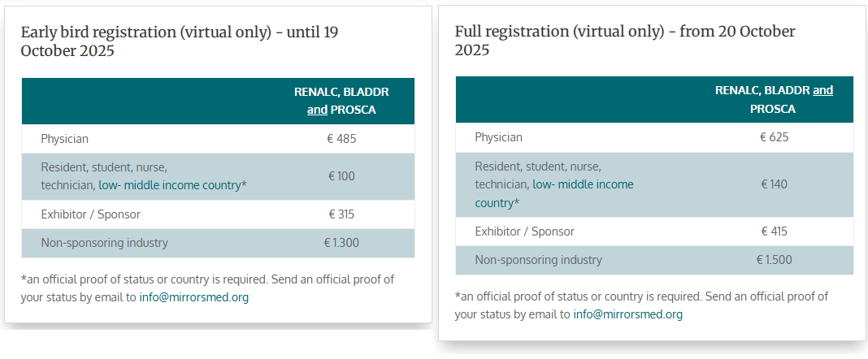
Task: Click the € 1.500 price cell
Action: [774, 259]
